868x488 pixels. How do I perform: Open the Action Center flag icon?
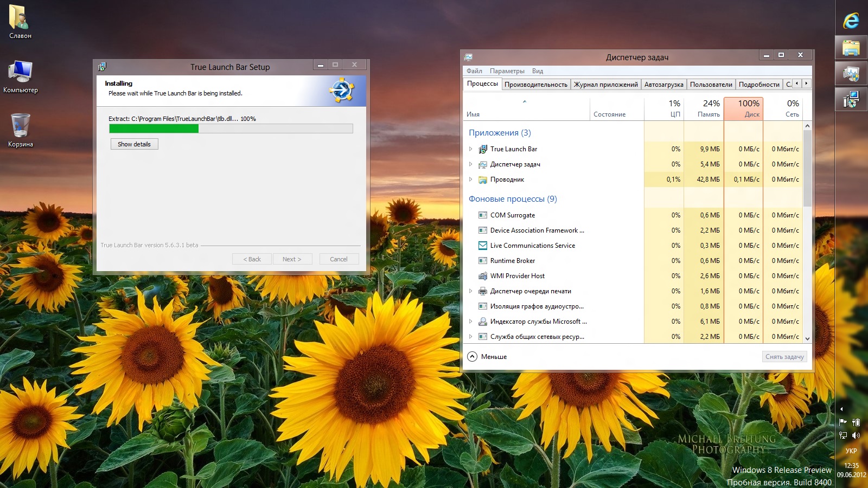point(843,422)
